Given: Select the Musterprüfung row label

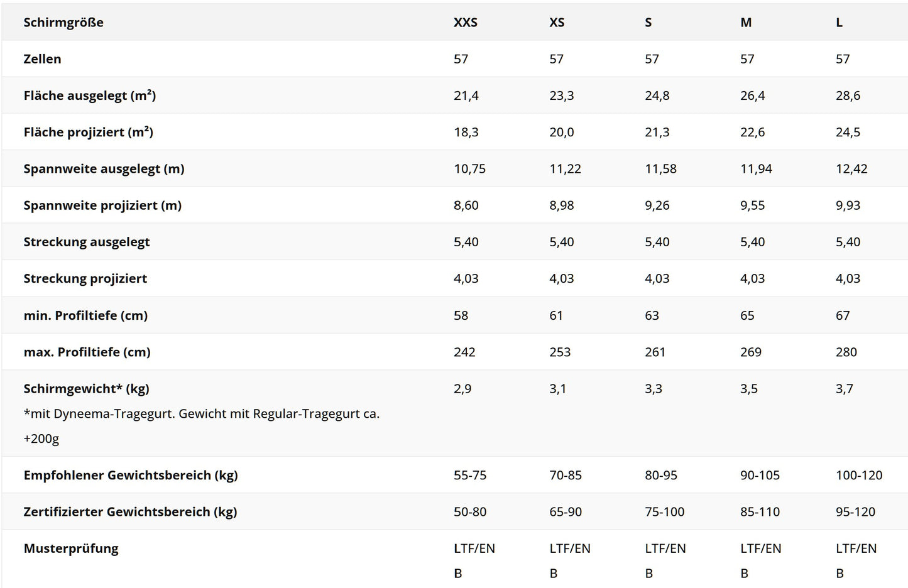Looking at the screenshot, I should click(71, 548).
